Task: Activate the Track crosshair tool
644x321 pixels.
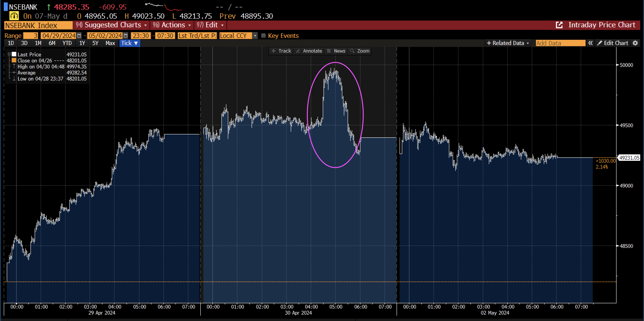Action: point(281,51)
